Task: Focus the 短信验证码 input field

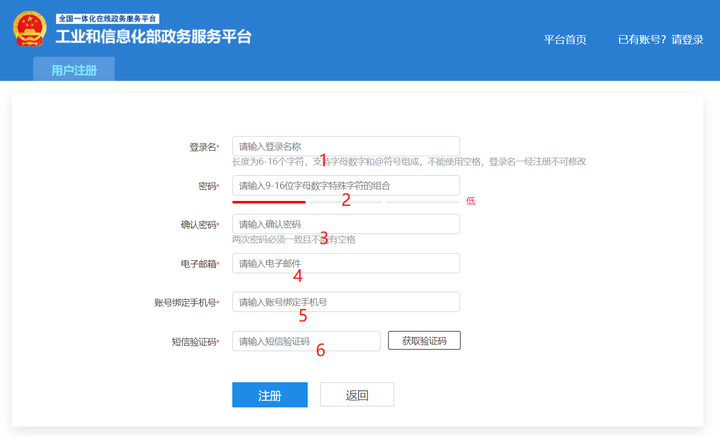Action: [306, 341]
